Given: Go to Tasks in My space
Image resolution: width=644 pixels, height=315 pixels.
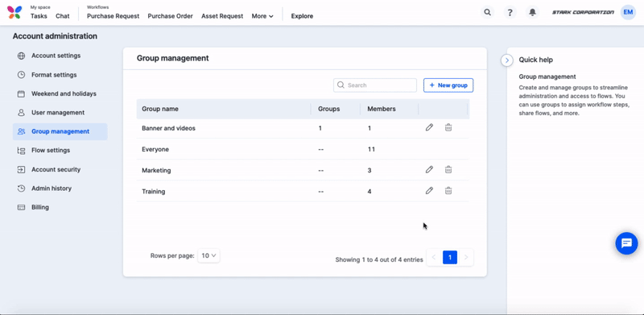Looking at the screenshot, I should [x=39, y=16].
